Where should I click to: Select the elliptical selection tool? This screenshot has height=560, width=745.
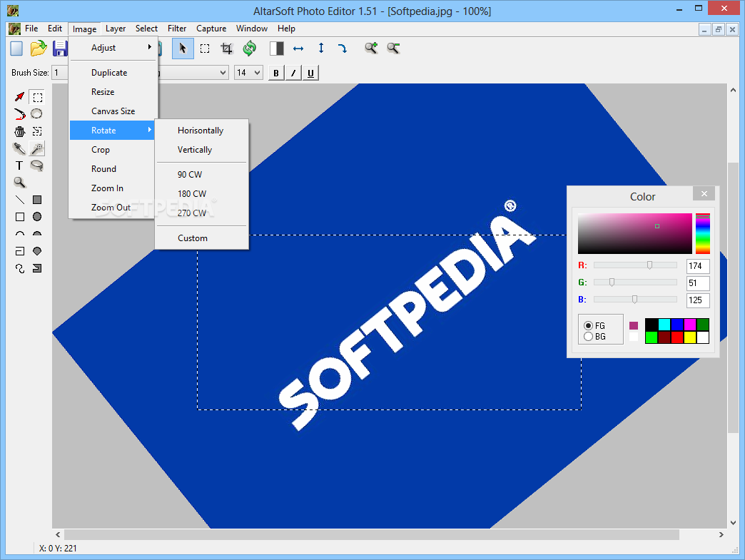(x=36, y=114)
